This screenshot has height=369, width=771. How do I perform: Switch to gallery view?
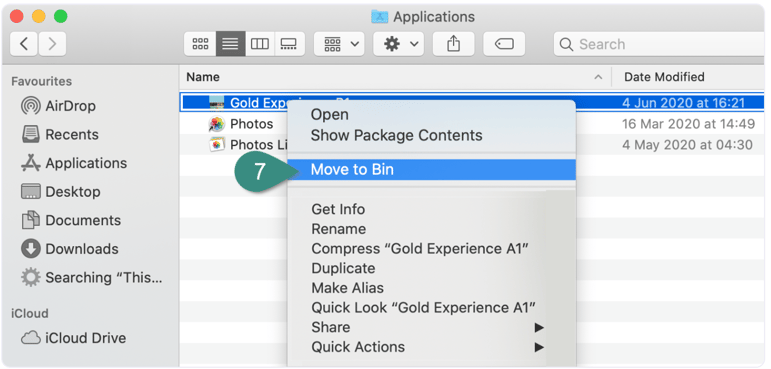point(289,44)
